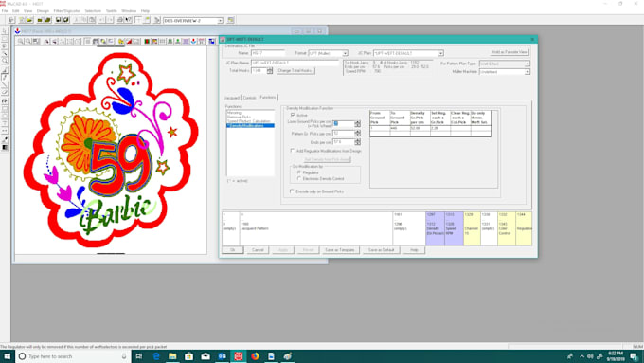Click Change Total Hooks button

coord(295,71)
